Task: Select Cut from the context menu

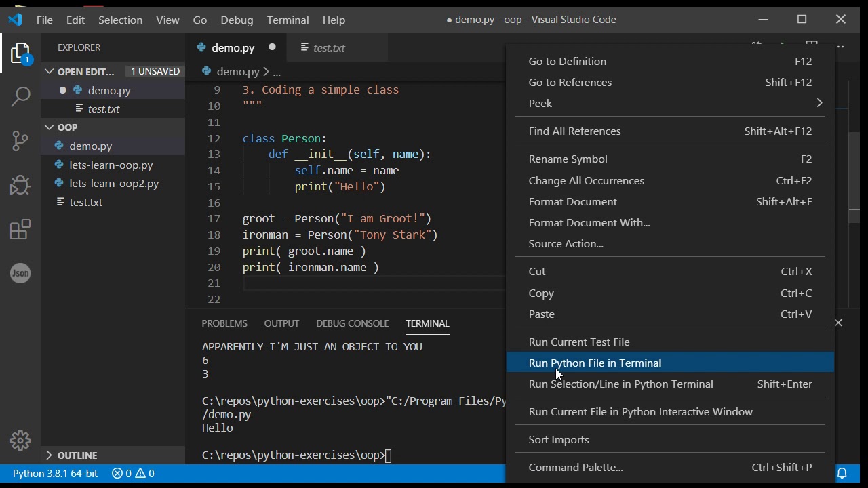Action: tap(670, 271)
